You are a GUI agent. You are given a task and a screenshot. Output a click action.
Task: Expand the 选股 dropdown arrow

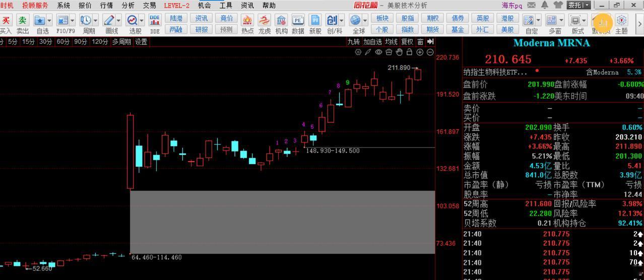pyautogui.click(x=142, y=21)
